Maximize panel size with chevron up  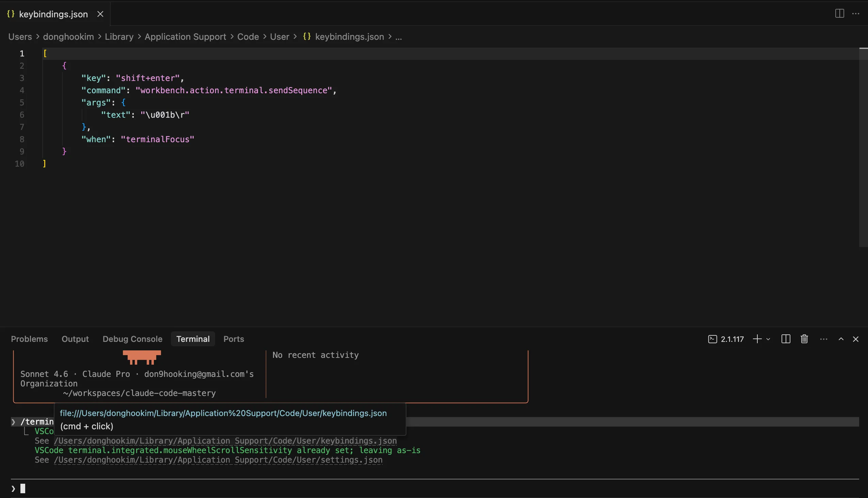[x=841, y=339]
